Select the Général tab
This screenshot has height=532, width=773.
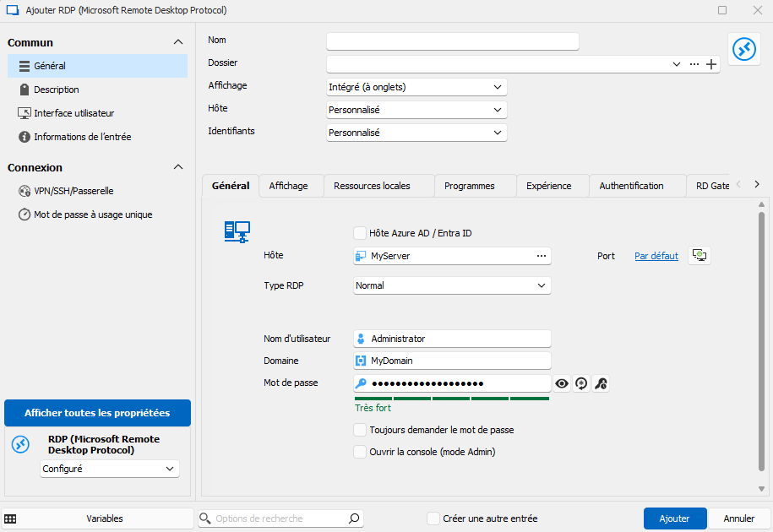tap(231, 186)
